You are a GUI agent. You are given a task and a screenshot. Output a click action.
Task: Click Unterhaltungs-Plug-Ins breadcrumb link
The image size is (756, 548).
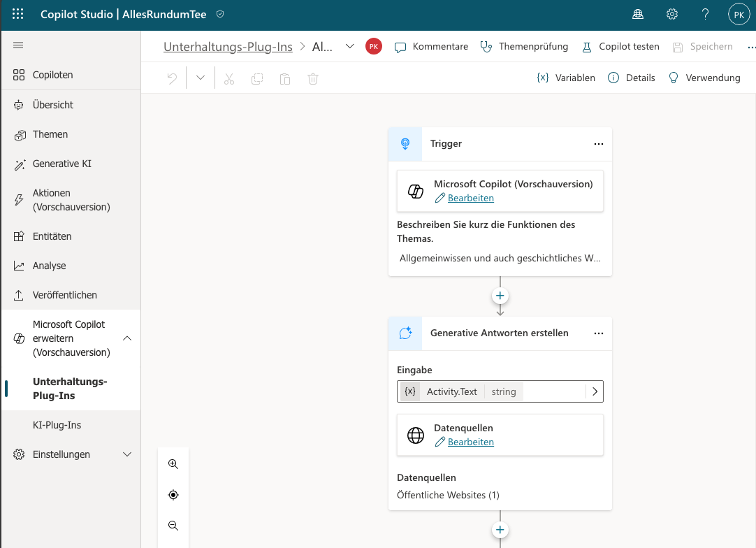click(228, 47)
